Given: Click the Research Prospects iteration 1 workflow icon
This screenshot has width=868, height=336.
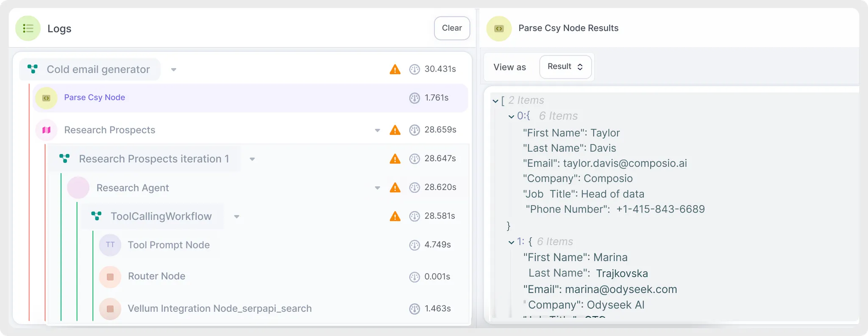Looking at the screenshot, I should tap(64, 159).
